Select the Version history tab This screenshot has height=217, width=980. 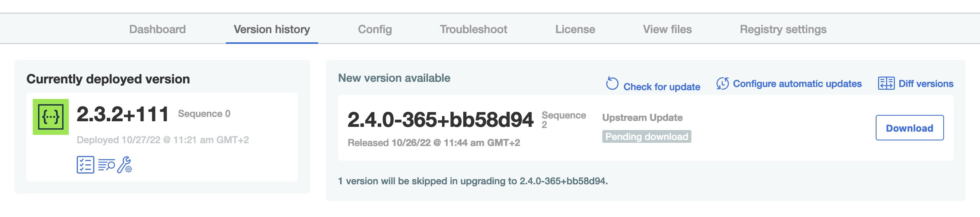point(272,30)
